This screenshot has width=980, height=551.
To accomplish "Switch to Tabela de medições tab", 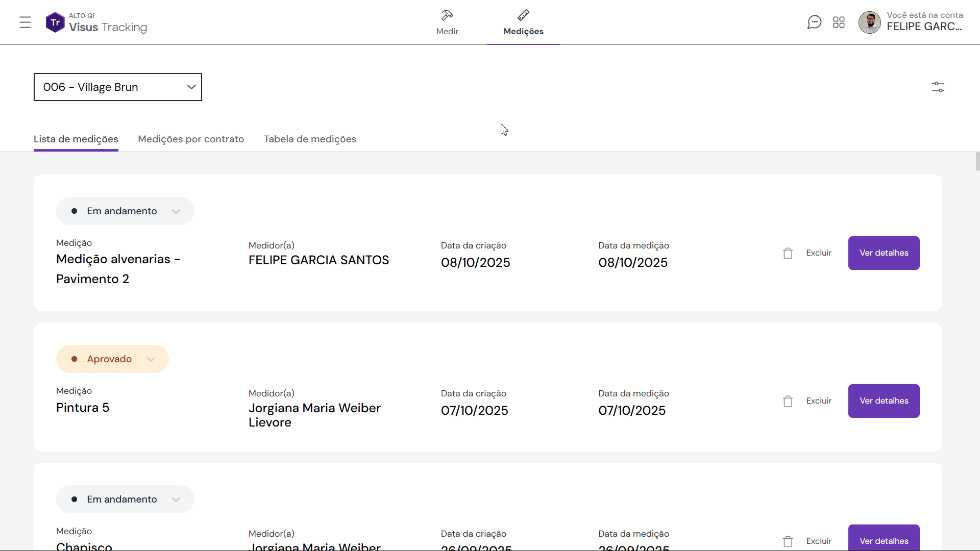I will [x=310, y=139].
